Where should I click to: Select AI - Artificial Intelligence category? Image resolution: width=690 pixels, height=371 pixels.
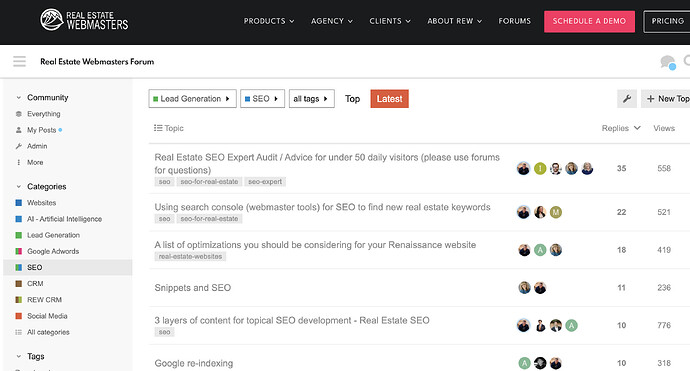pyautogui.click(x=64, y=219)
